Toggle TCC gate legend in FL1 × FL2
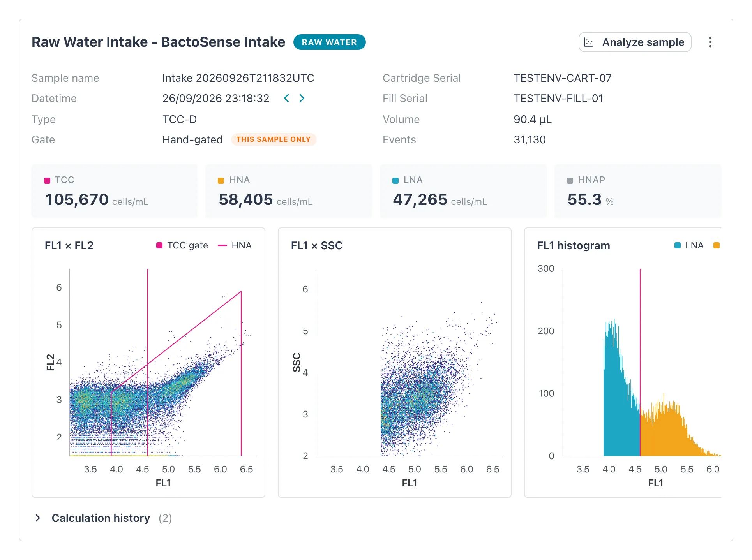This screenshot has width=752, height=560. click(x=182, y=245)
